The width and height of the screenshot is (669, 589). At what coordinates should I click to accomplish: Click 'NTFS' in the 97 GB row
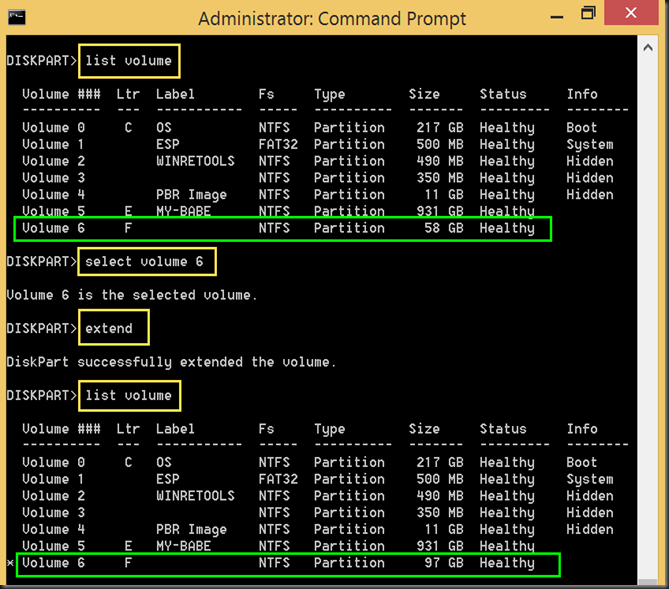click(274, 563)
